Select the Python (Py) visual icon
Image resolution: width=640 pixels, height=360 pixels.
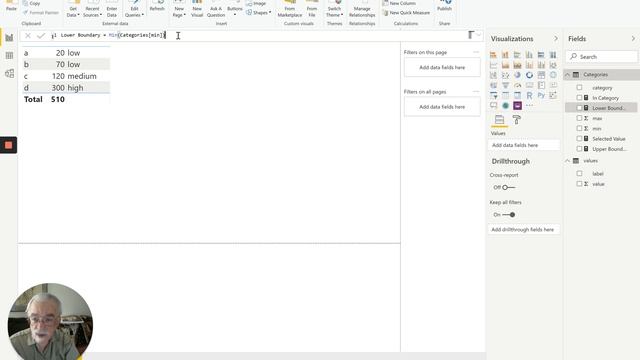[541, 96]
